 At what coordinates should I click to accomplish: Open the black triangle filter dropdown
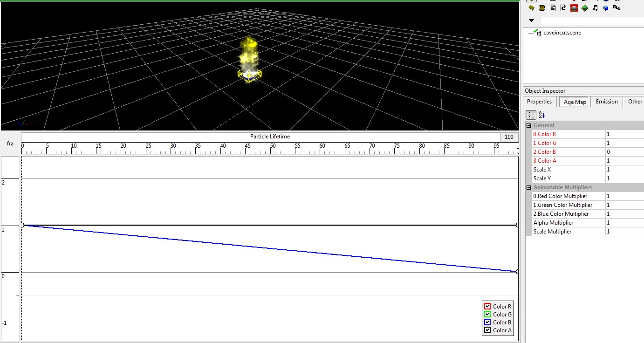coord(532,21)
